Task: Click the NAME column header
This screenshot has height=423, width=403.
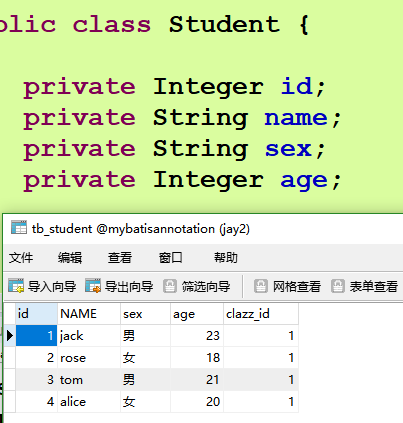Action: (89, 314)
